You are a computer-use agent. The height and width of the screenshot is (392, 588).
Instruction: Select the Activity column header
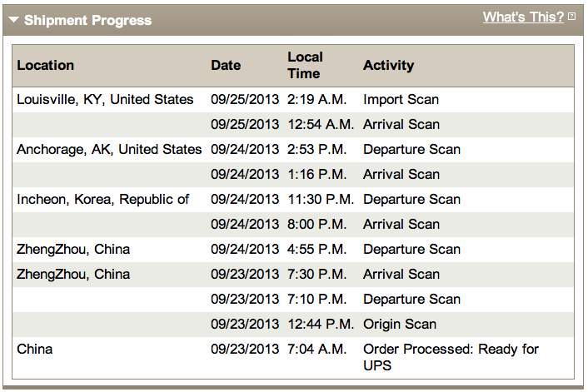click(388, 65)
